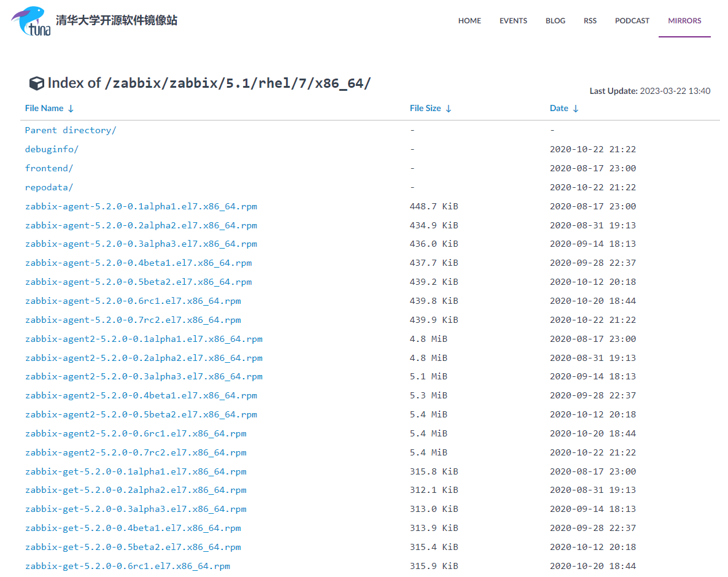
Task: Download zabbix-agent-5.2.0-0.5beta2.el7.x86_64.rpm
Action: (138, 282)
